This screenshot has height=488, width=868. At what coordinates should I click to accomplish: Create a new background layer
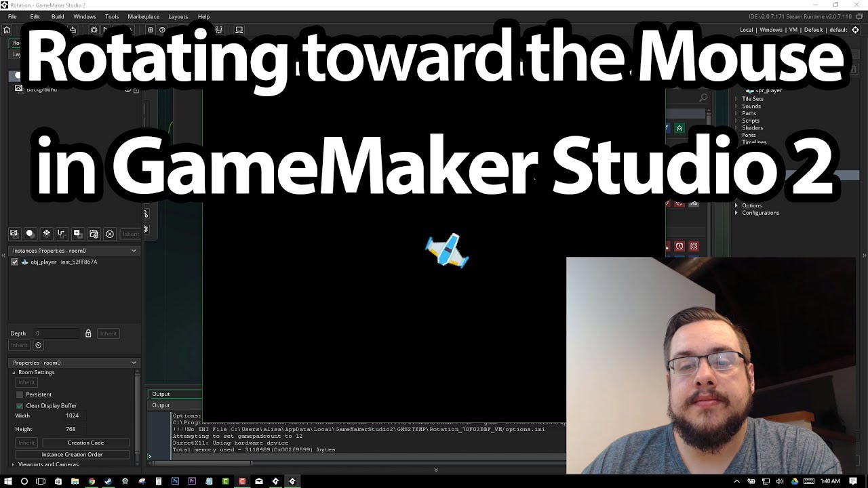(x=14, y=233)
